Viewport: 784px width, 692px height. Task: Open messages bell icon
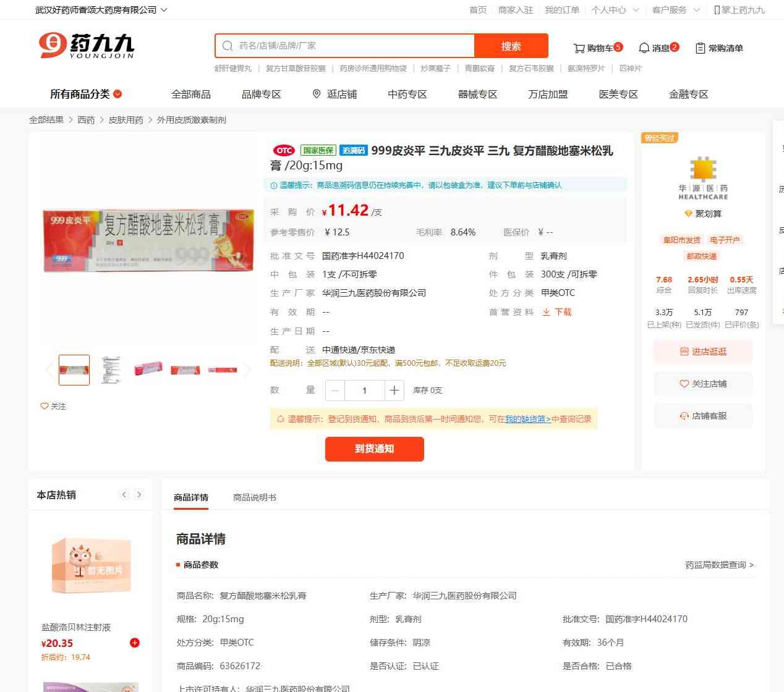(x=644, y=48)
